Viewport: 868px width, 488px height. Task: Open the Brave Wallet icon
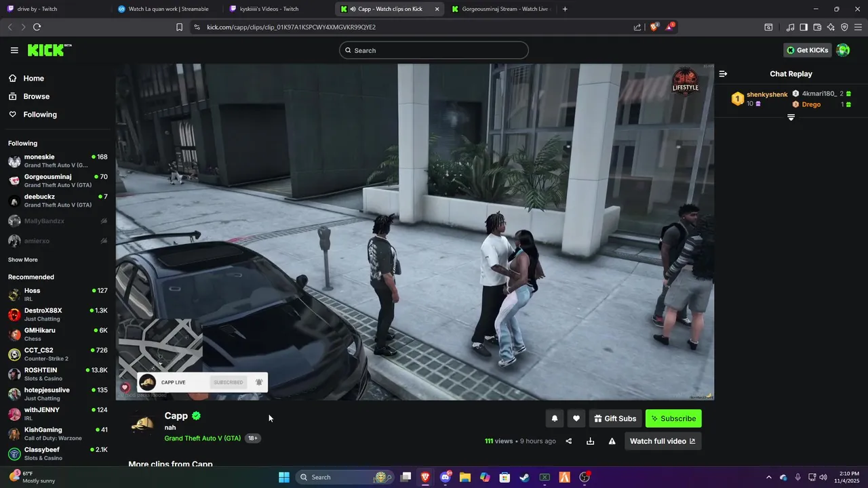pyautogui.click(x=817, y=27)
